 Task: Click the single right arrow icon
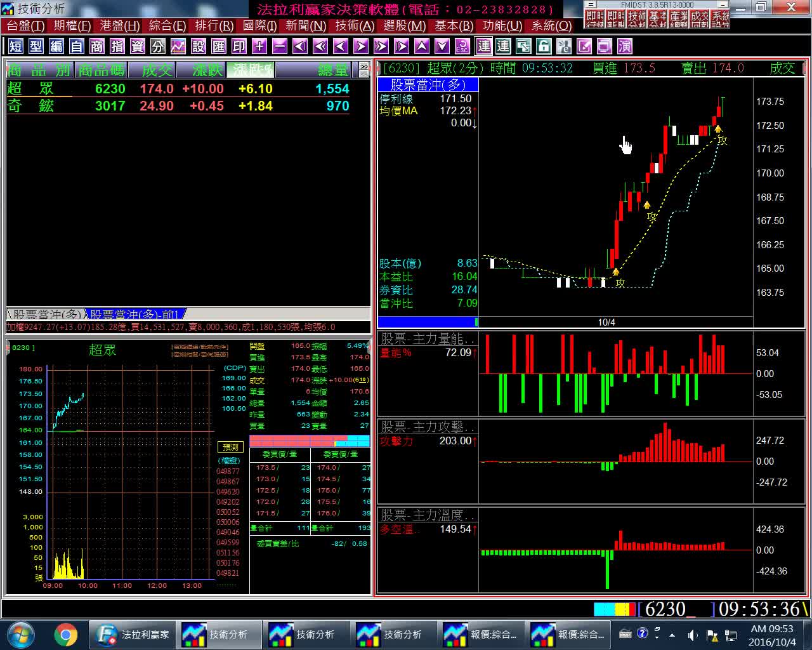pos(361,46)
